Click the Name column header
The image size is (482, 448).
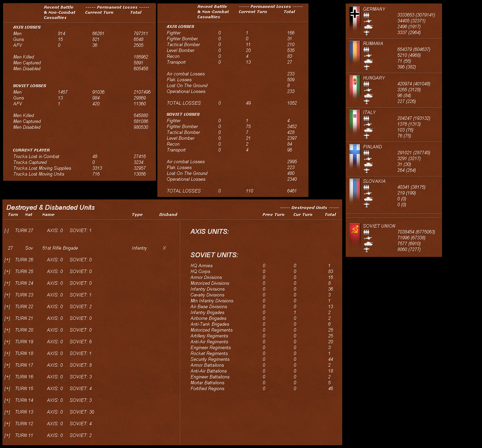(x=48, y=215)
